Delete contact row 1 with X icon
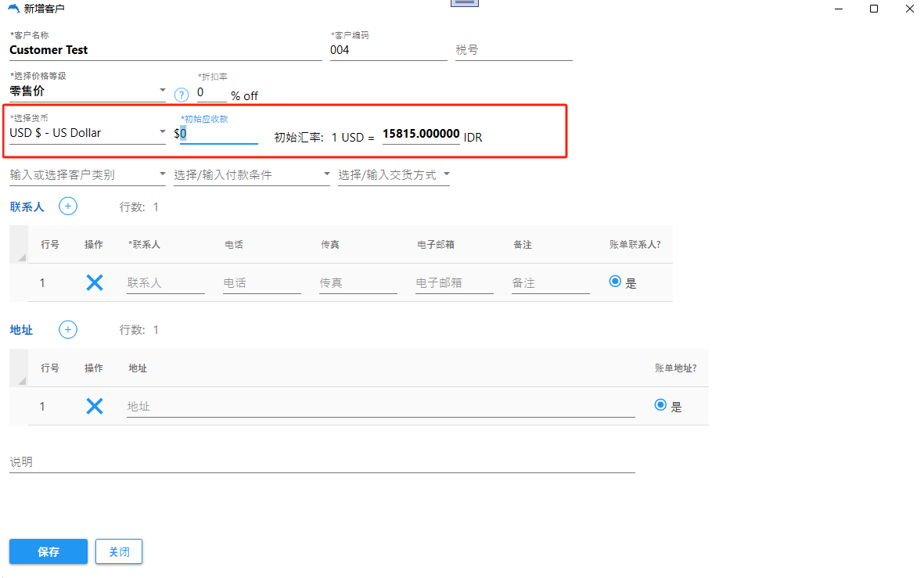Screen dimensions: 924x578 tap(95, 283)
